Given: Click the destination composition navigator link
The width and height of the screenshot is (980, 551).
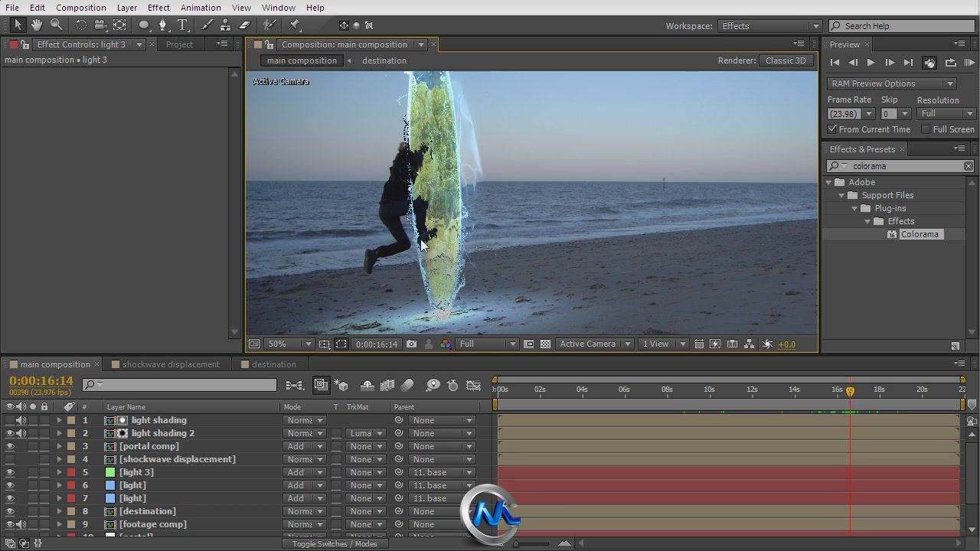Looking at the screenshot, I should click(384, 60).
